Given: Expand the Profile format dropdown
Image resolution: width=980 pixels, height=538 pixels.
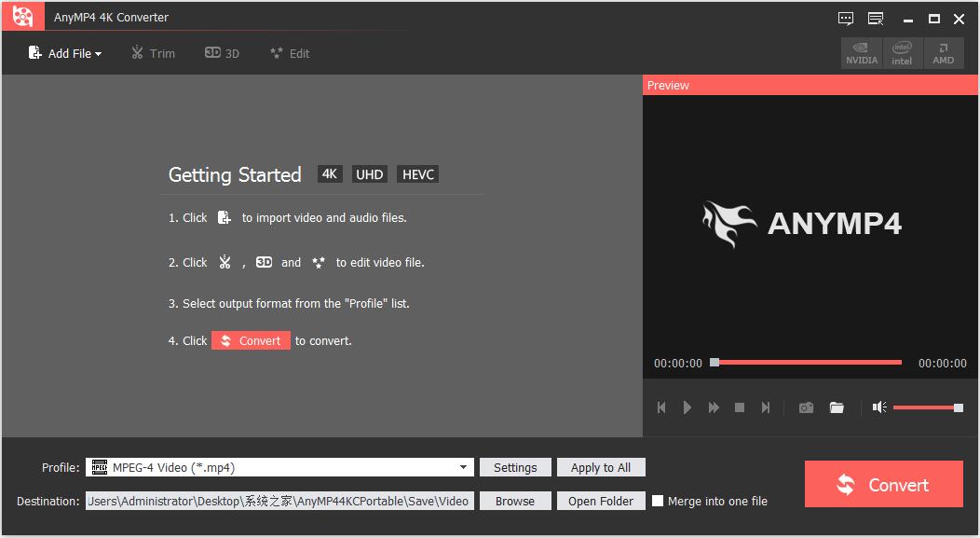Looking at the screenshot, I should 462,467.
